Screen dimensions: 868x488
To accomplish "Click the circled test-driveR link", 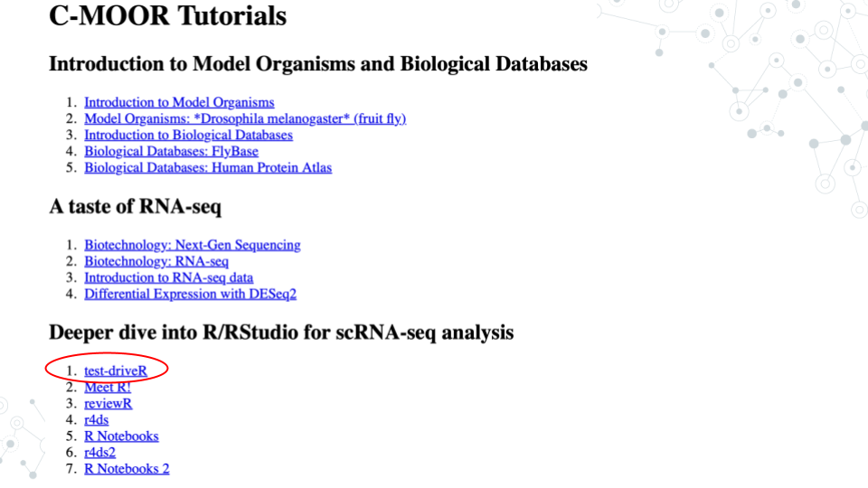I will (115, 371).
